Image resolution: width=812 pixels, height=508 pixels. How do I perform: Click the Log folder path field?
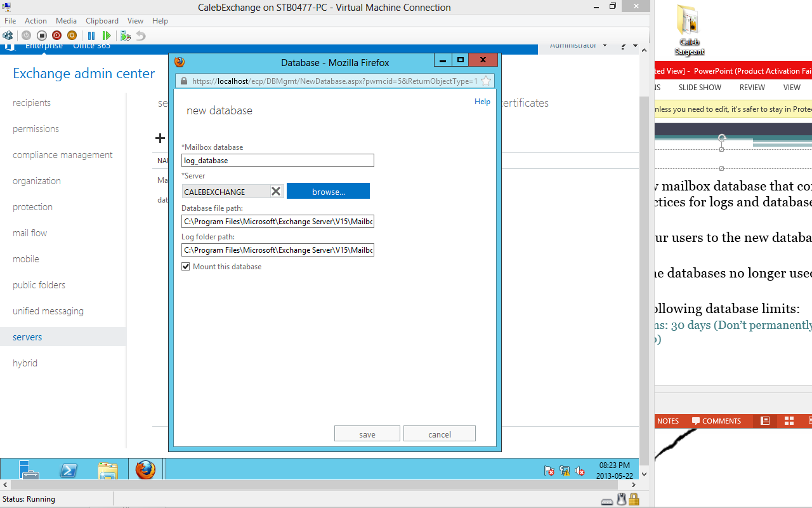[278, 250]
